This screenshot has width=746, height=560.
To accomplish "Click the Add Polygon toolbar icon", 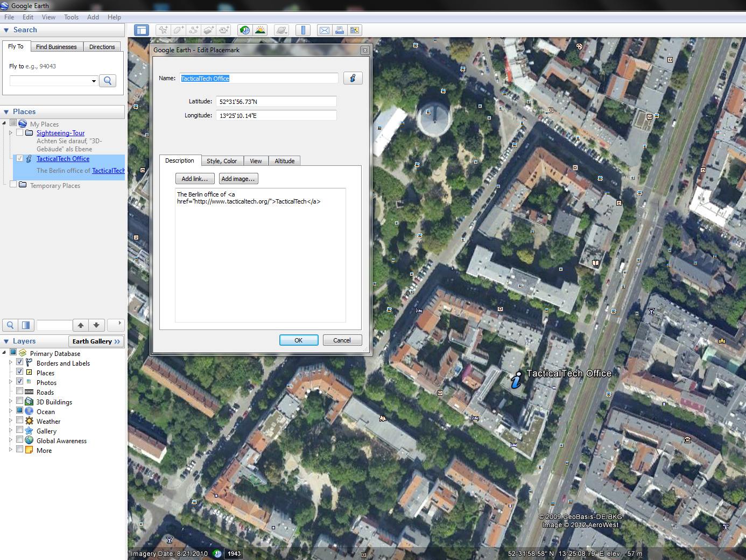I will pyautogui.click(x=178, y=30).
